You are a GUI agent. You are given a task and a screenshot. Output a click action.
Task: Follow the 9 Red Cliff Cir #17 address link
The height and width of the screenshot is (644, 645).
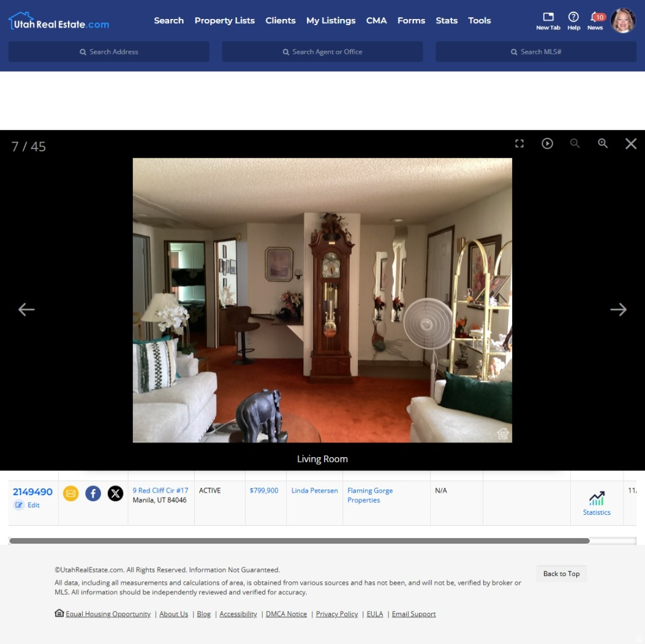[x=160, y=490]
